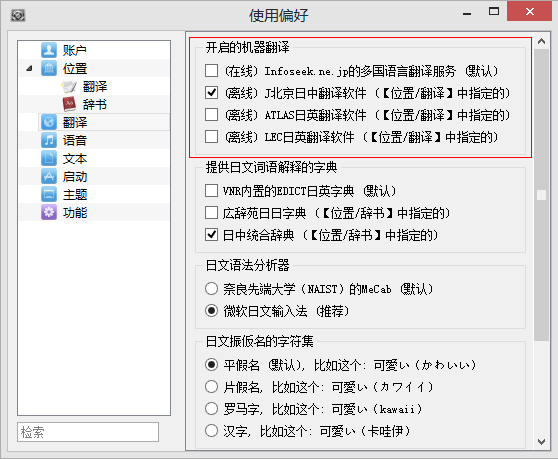Viewport: 558px width, 459px height.
Task: Click the scrollbar up arrow
Action: pyautogui.click(x=541, y=41)
